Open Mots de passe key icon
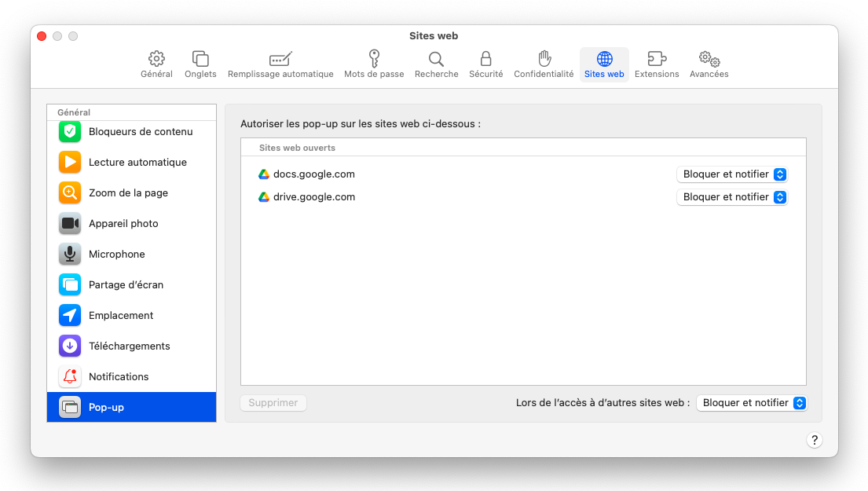The height and width of the screenshot is (491, 868). point(374,60)
